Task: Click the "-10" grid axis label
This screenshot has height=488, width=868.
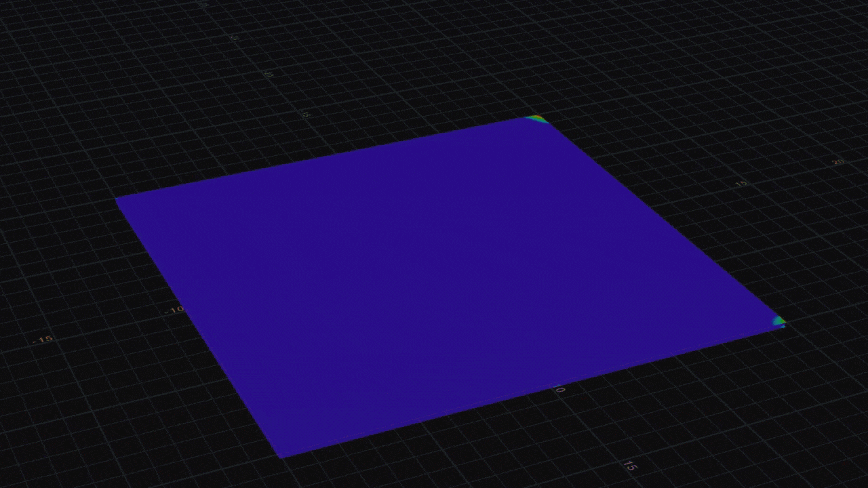Action: click(176, 310)
